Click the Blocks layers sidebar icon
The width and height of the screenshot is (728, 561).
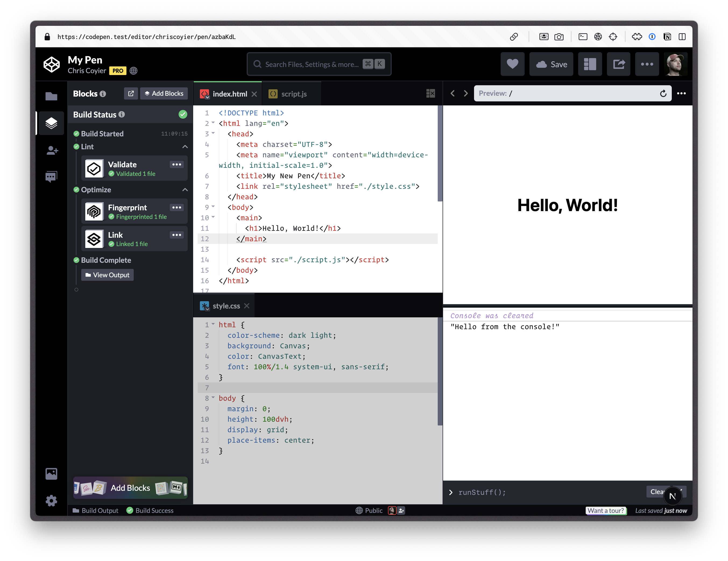coord(51,123)
